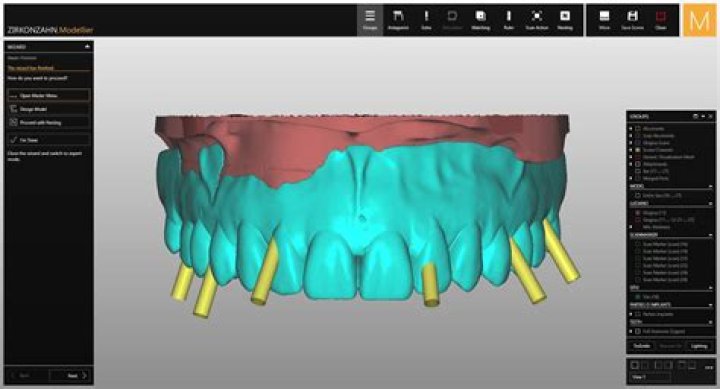The image size is (720, 389).
Task: Click the orange M logo button
Action: 699,20
